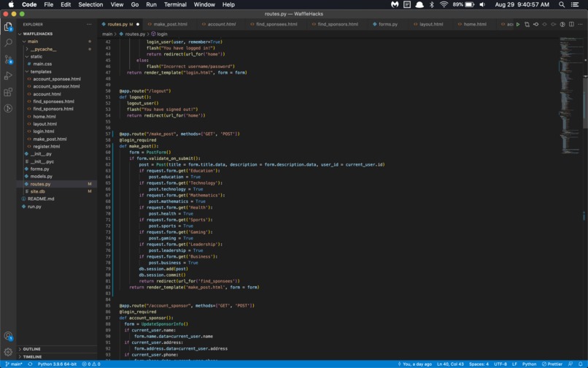Screen dimensions: 588x368
Task: Switch to the find_sponsors.html tab
Action: click(338, 24)
